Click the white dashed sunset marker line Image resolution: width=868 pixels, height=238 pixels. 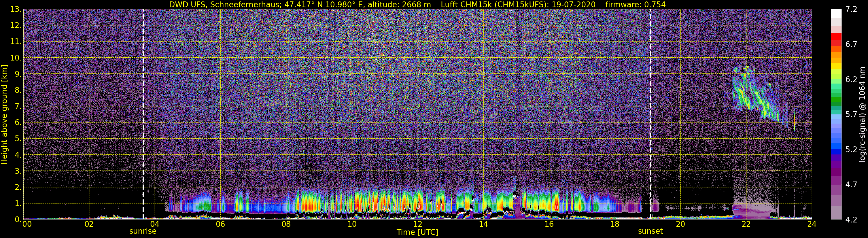pyautogui.click(x=650, y=114)
